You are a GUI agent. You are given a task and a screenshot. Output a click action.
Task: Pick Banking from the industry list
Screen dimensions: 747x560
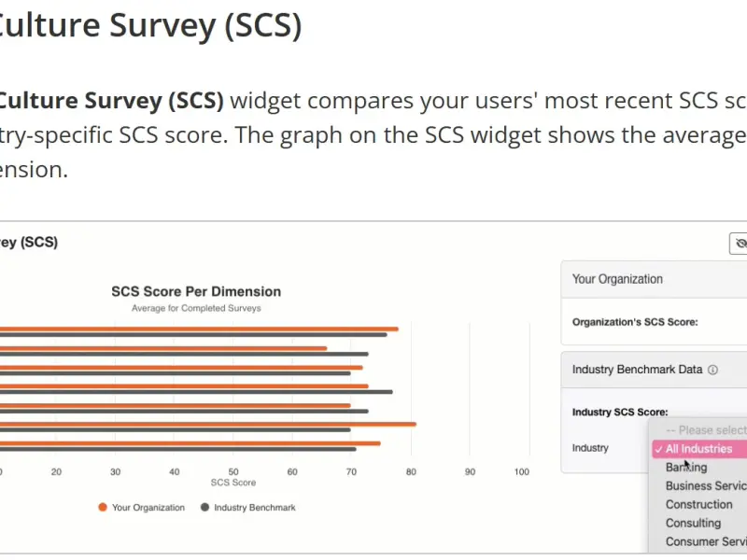(686, 468)
